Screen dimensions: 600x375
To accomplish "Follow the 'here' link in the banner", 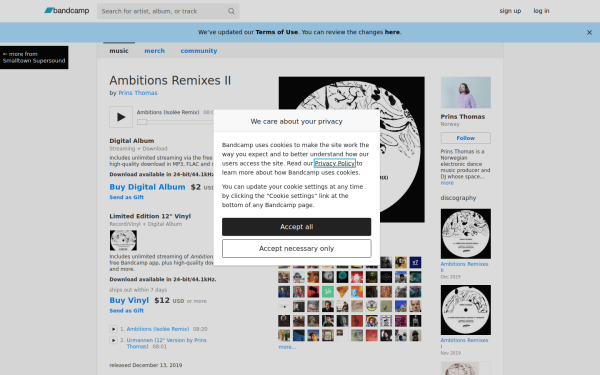I will pyautogui.click(x=392, y=32).
